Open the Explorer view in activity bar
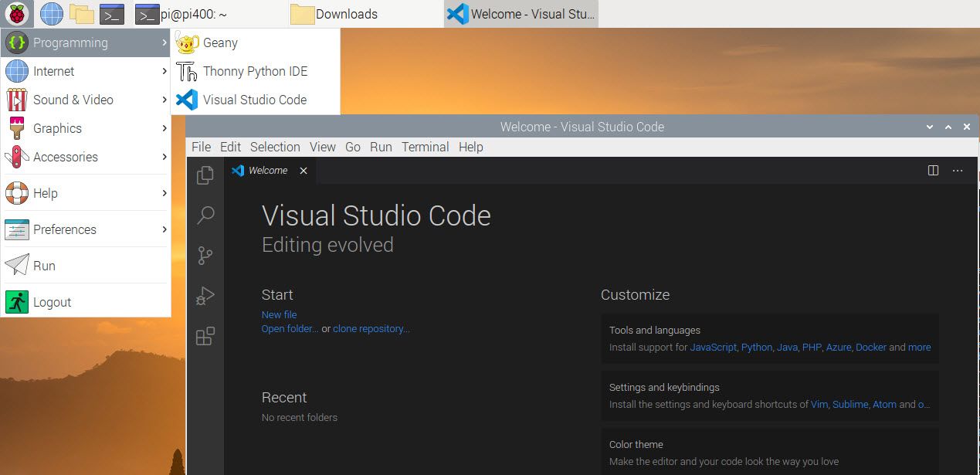 (x=205, y=175)
